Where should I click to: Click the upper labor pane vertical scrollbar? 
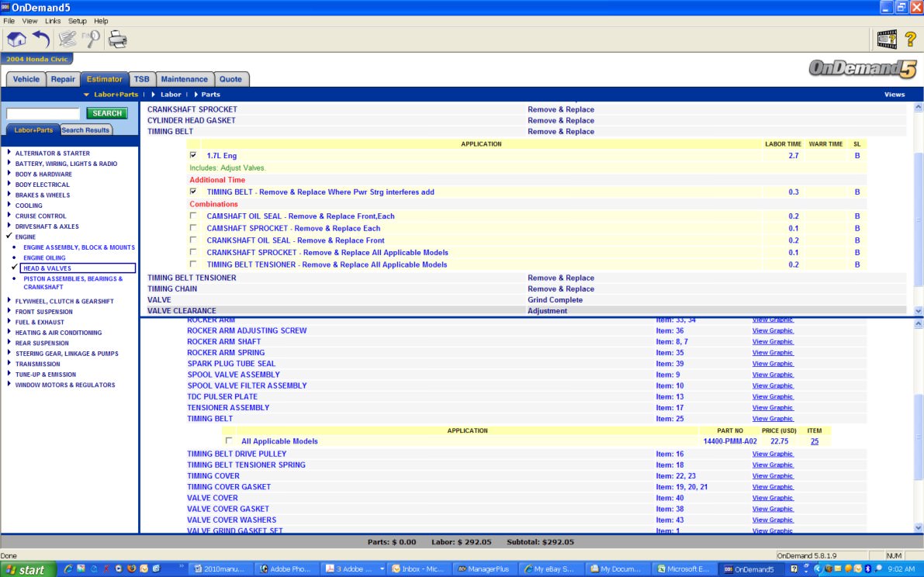(x=919, y=209)
